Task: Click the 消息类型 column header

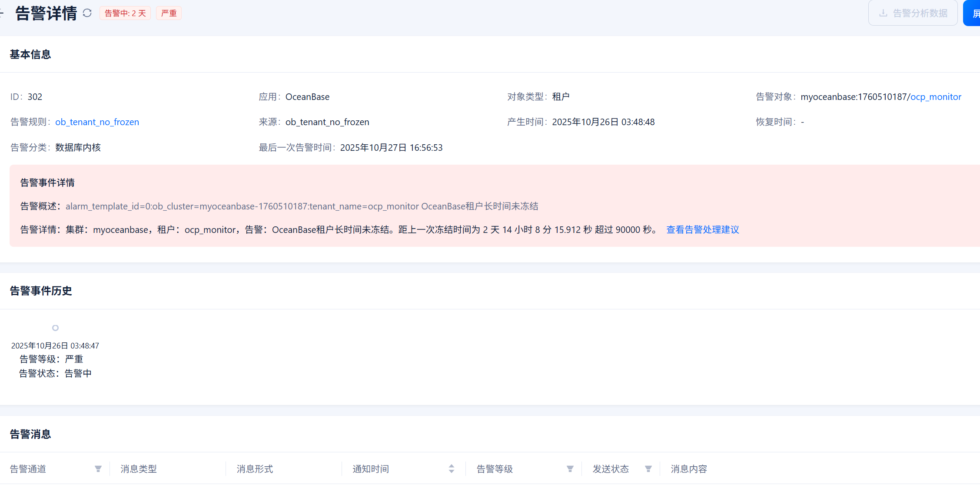Action: [x=139, y=469]
